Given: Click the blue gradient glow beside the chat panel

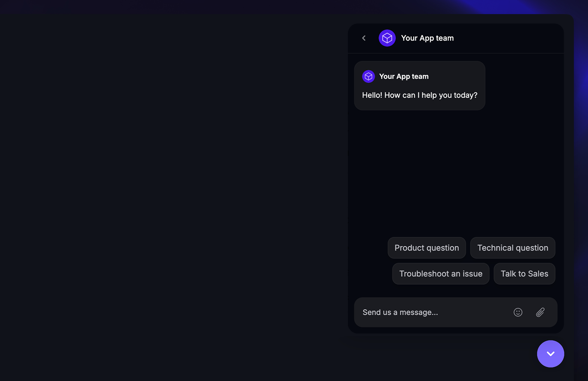Looking at the screenshot, I should tap(581, 86).
